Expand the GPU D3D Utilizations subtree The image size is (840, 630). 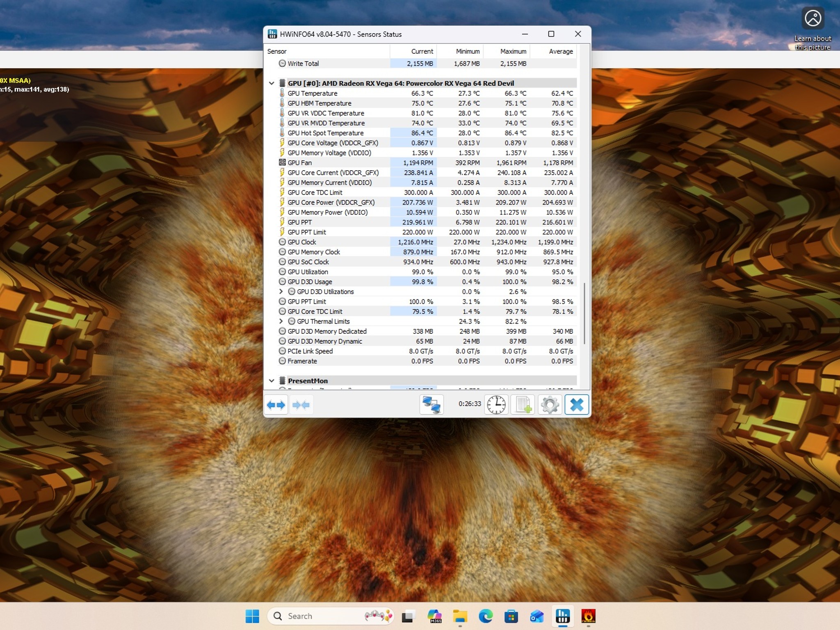281,292
